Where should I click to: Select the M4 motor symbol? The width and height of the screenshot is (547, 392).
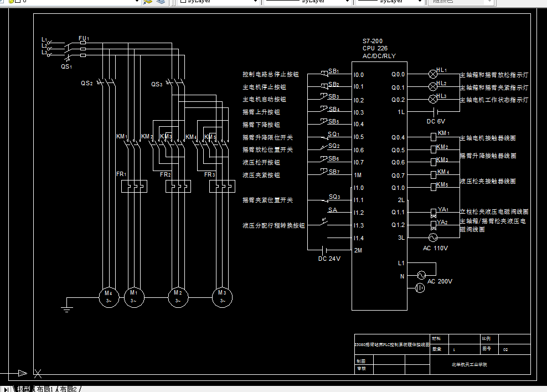point(109,297)
